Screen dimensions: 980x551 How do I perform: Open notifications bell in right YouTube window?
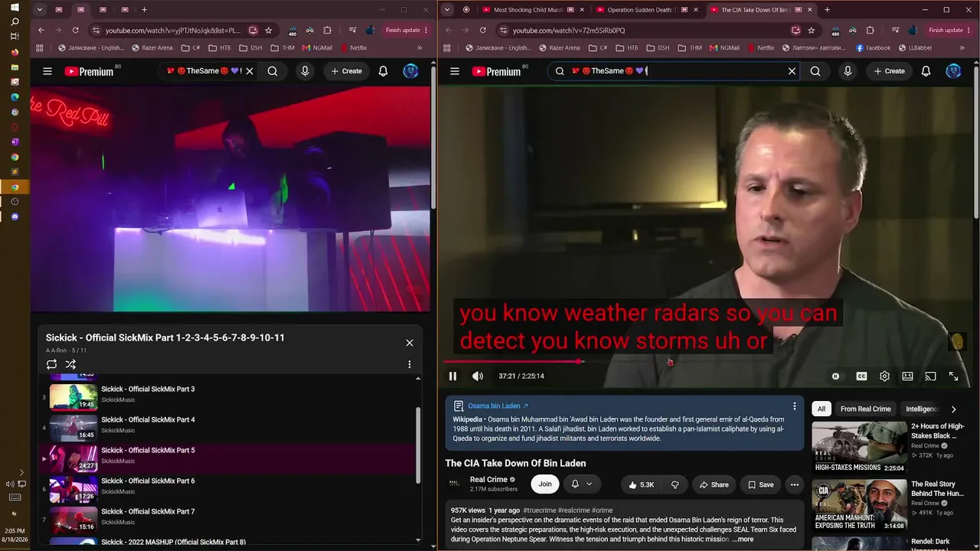point(926,71)
